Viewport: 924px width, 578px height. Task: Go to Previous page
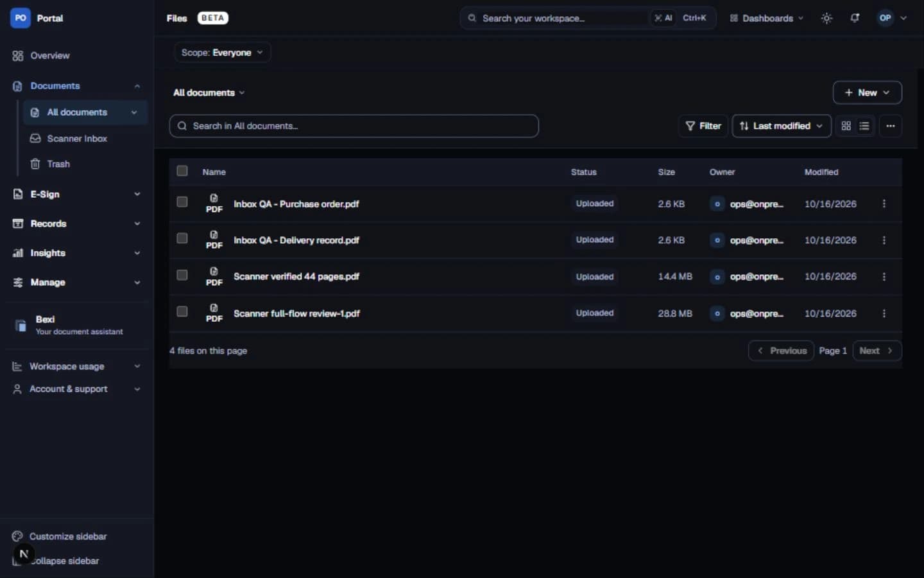[x=781, y=351]
